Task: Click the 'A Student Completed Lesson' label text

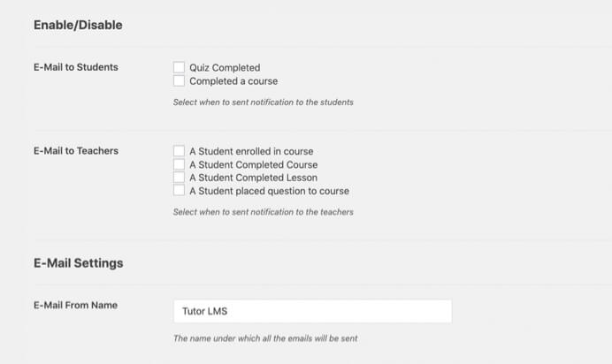Action: 253,178
